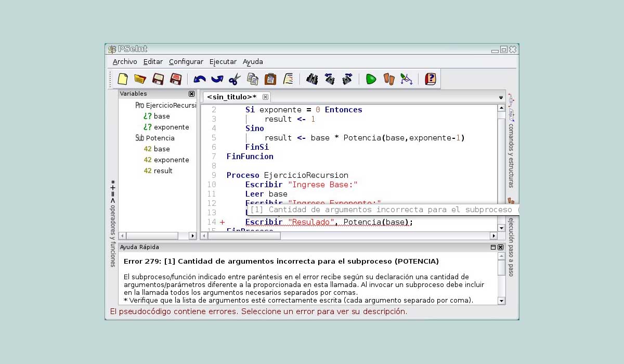Save the current pseudocode
624x364 pixels.
coord(159,79)
